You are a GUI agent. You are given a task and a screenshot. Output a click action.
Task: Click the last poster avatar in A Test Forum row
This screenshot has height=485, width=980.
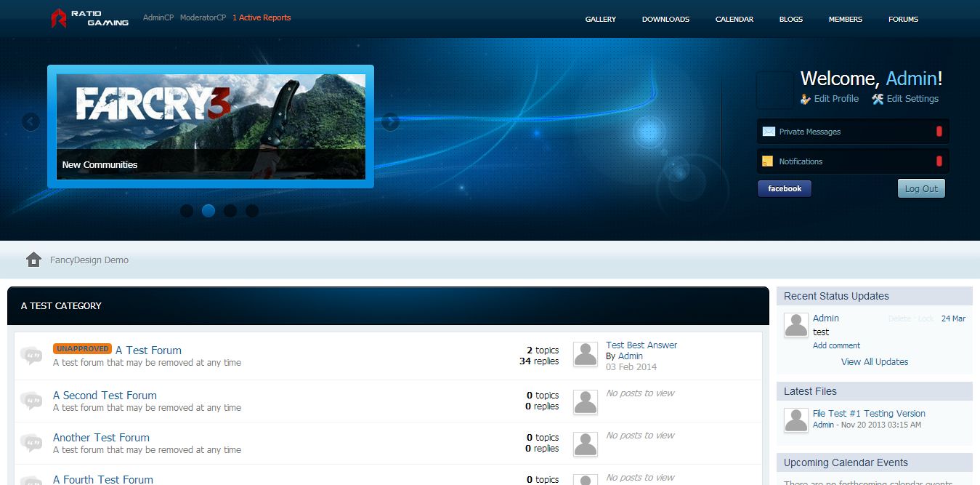point(586,354)
